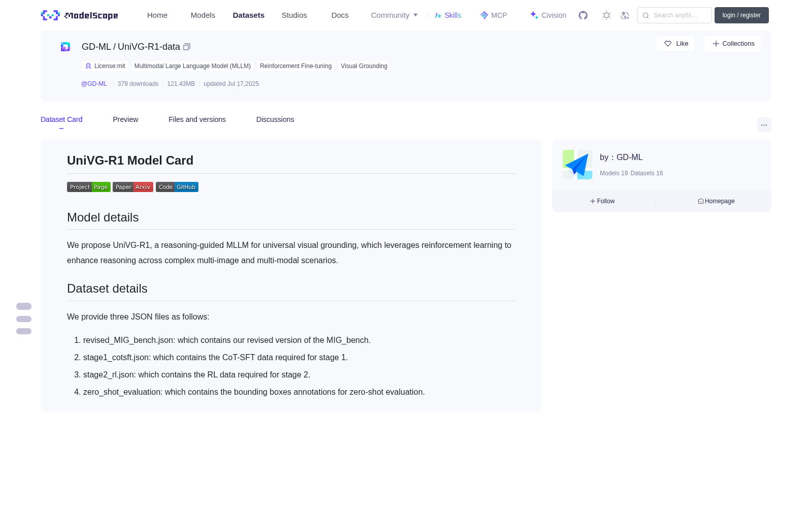The image size is (812, 508).
Task: Click the stage2_rl.json list item
Action: click(196, 375)
